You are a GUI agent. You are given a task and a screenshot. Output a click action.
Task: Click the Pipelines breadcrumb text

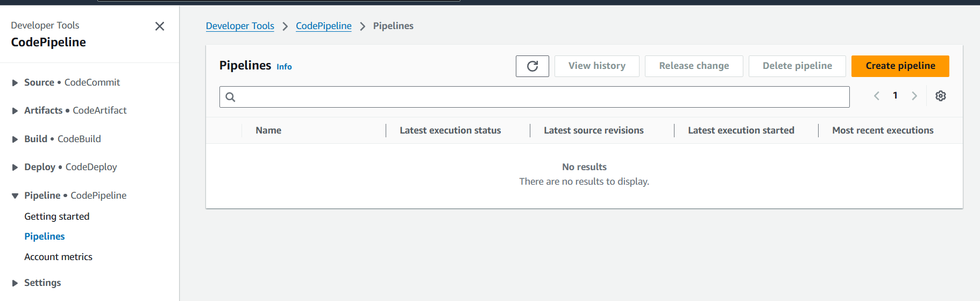point(393,26)
